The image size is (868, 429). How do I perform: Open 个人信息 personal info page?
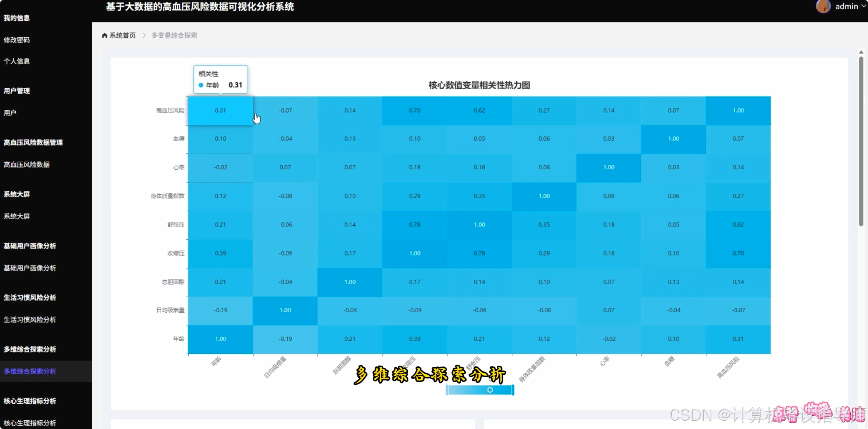coord(17,61)
